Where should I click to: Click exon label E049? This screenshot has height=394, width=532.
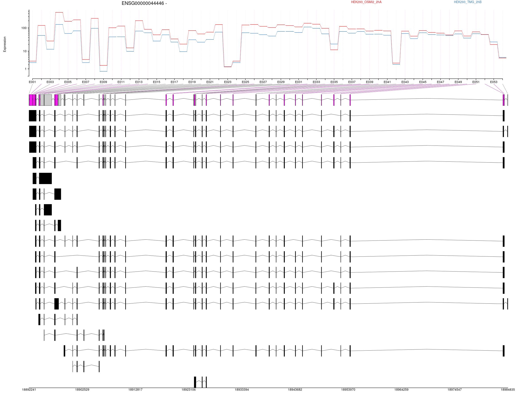pyautogui.click(x=458, y=82)
